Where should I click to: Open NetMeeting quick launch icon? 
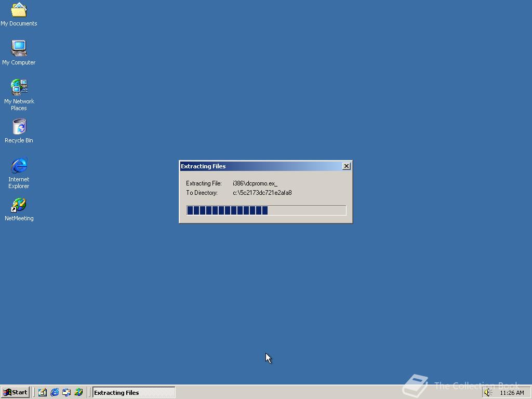click(78, 393)
